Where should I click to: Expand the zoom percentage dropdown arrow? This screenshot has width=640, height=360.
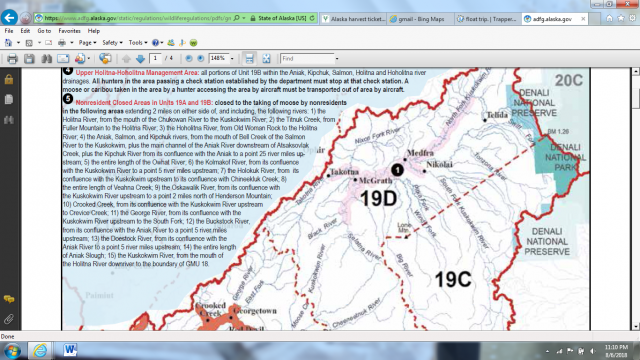point(232,59)
